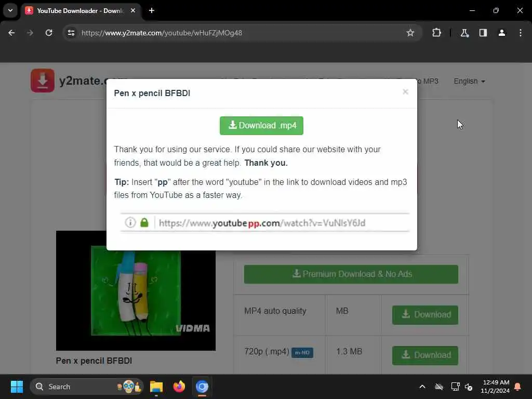Screen dimensions: 532x399
Task: Toggle the browser side panel
Action: (x=483, y=33)
